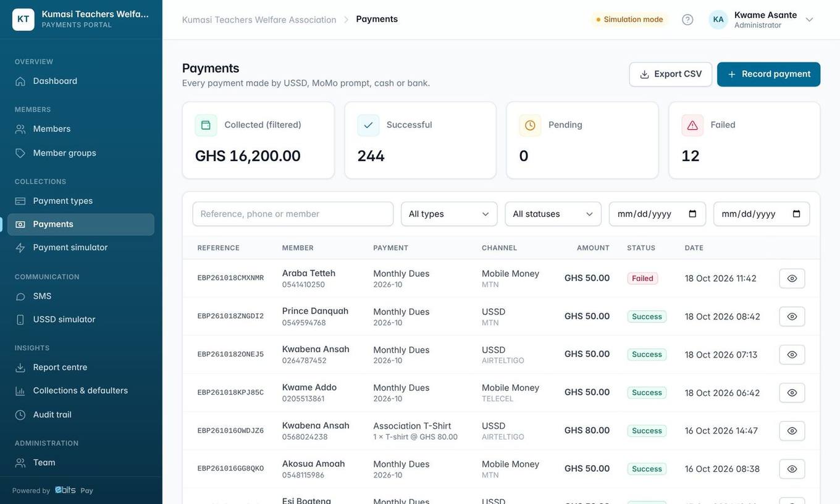Image resolution: width=840 pixels, height=504 pixels.
Task: Click the GHS 80.00 amount cell
Action: coord(587,430)
